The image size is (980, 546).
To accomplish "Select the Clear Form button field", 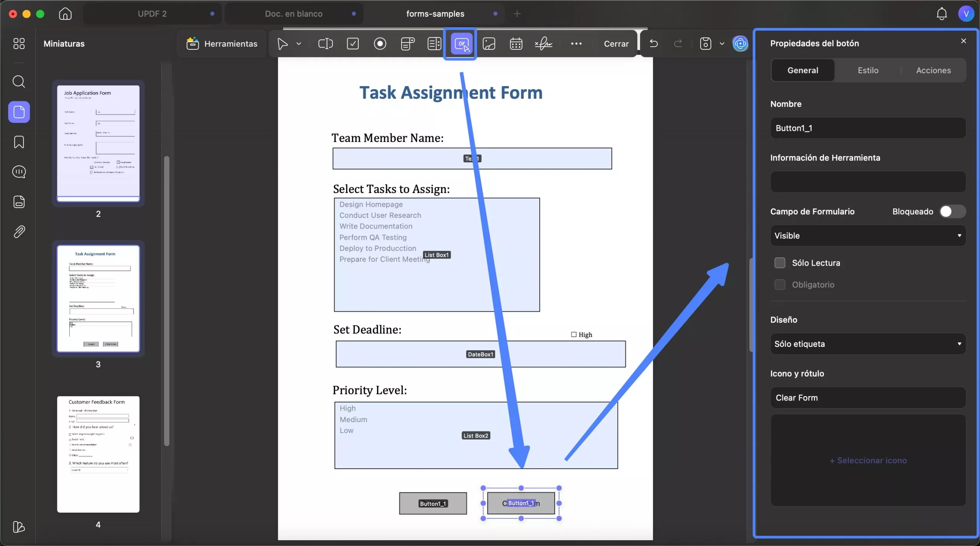I will [521, 503].
